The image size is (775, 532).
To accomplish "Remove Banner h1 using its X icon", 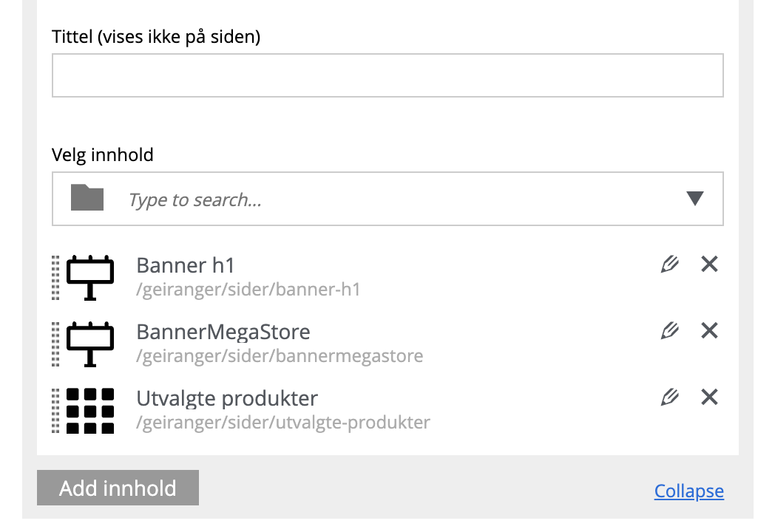I will tap(709, 264).
